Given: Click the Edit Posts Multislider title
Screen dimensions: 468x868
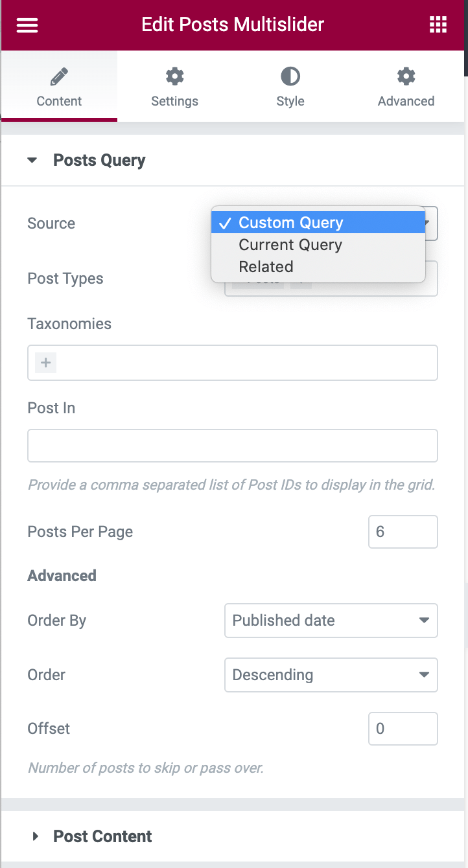Looking at the screenshot, I should (x=233, y=25).
